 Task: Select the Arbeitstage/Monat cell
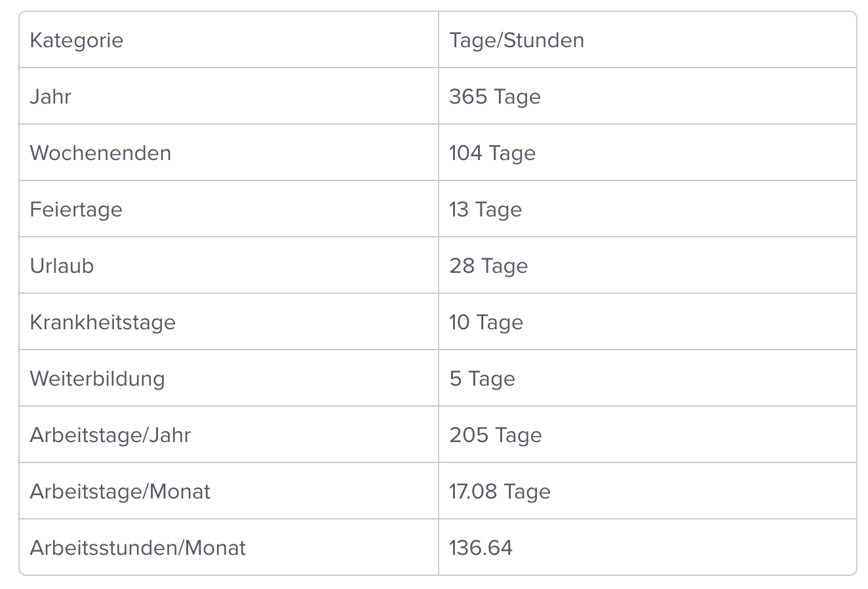pos(120,491)
